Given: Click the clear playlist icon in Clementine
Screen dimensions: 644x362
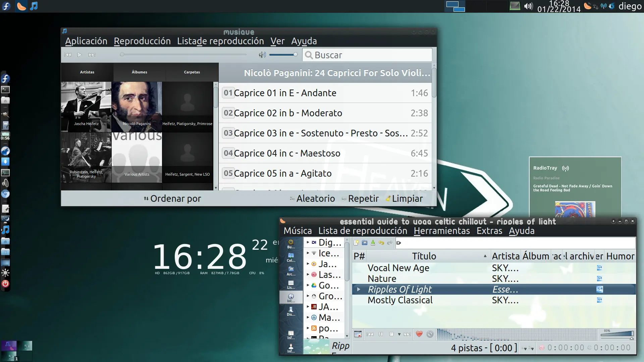Looking at the screenshot, I should click(358, 334).
